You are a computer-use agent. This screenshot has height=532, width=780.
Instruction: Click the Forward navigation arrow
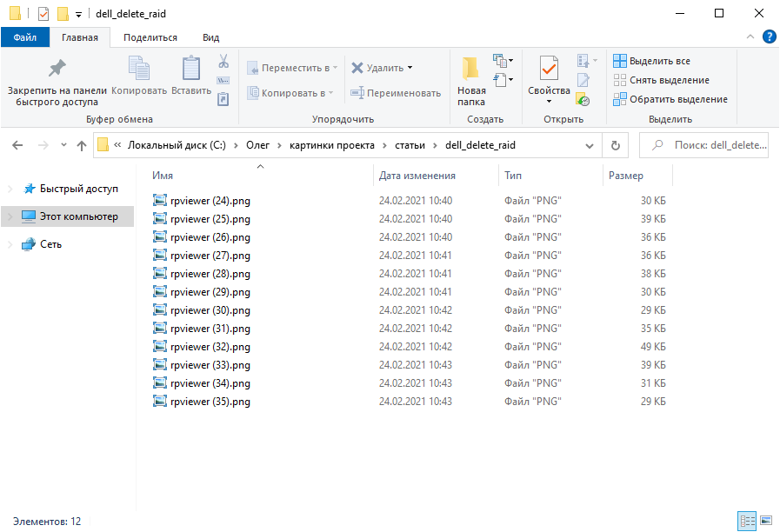(43, 145)
